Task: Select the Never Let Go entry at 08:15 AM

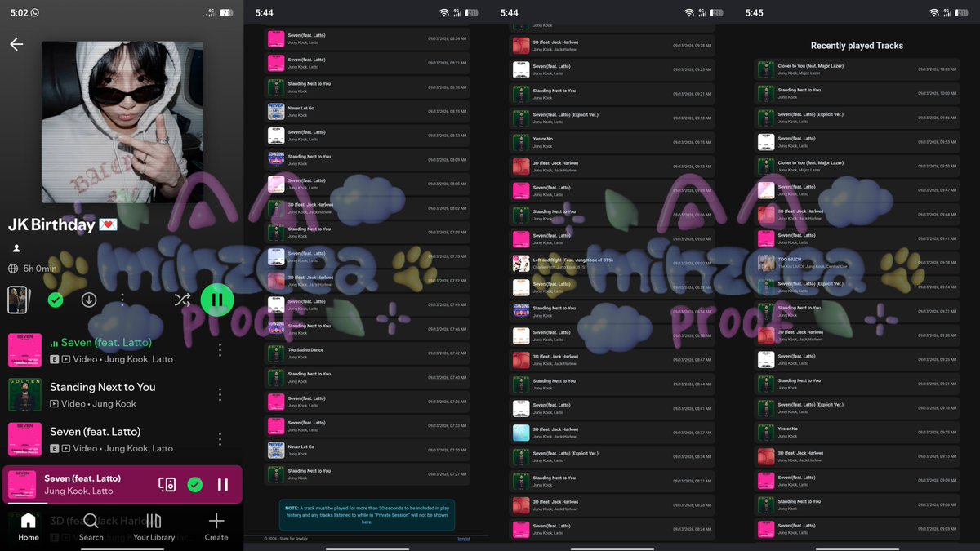Action: (367, 111)
